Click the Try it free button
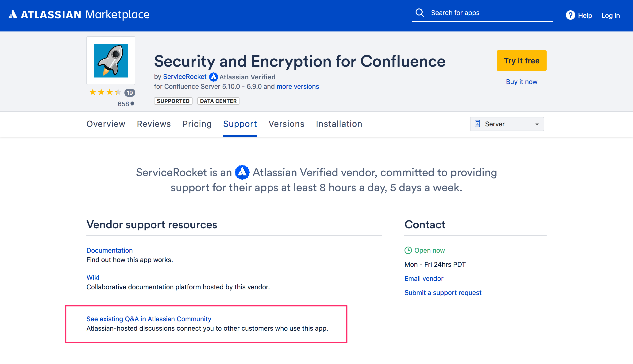633x364 pixels. coord(521,61)
